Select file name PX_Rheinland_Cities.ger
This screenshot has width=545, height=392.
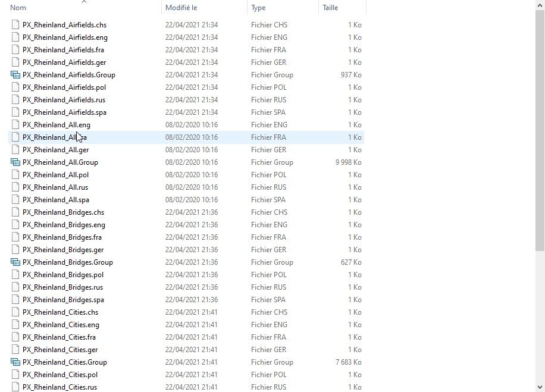coord(60,350)
